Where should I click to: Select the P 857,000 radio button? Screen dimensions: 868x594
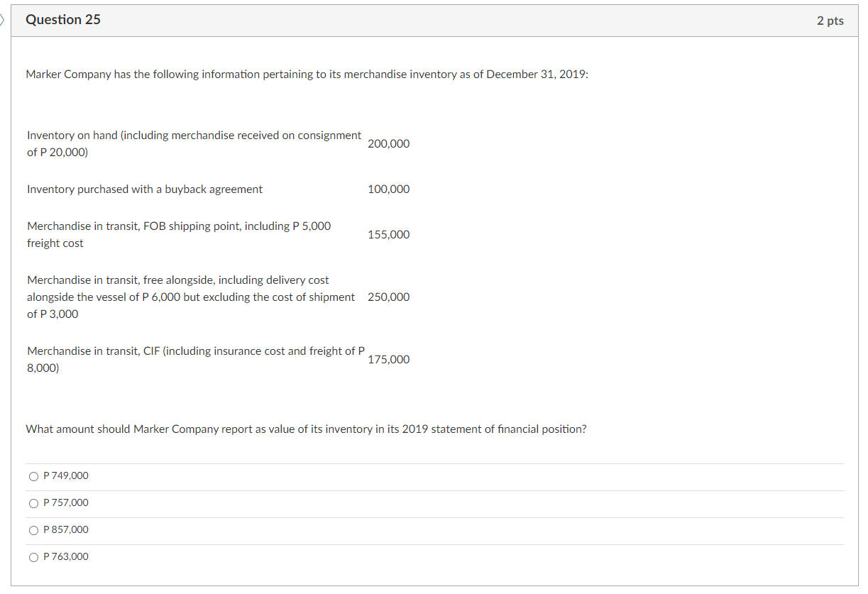coord(33,530)
